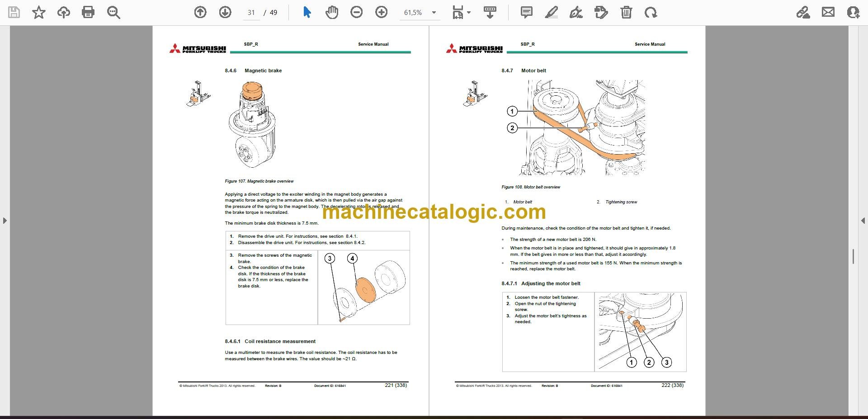868x419 pixels.
Task: Click 'Loosen the motor belt fastener.' step
Action: pyautogui.click(x=547, y=297)
